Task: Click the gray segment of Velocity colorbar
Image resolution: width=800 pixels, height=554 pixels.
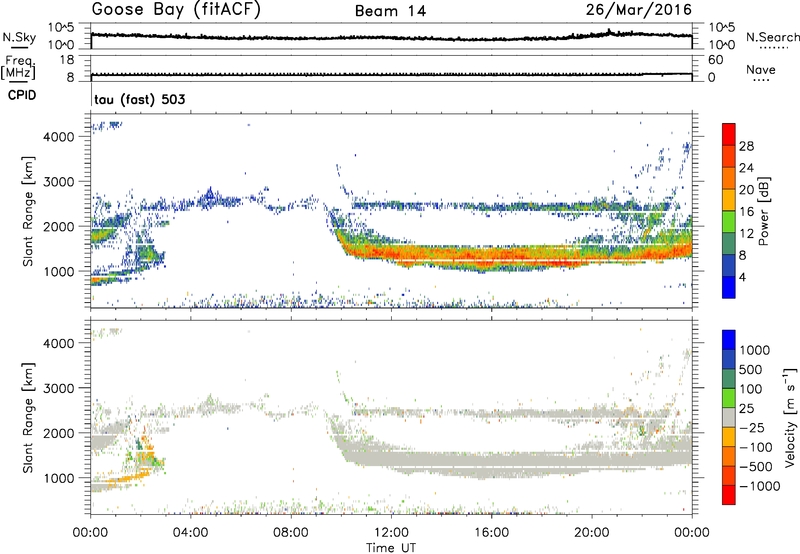Action: pos(729,417)
